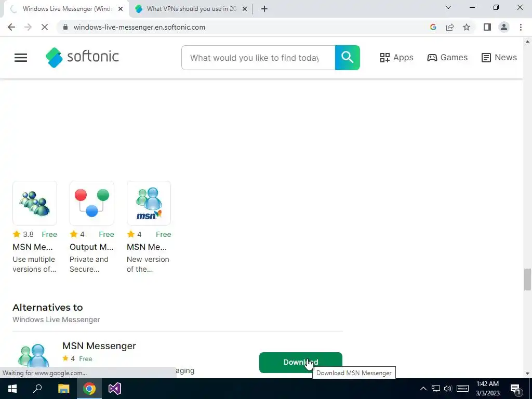532x399 pixels.
Task: Open the notification center icon
Action: [x=516, y=389]
